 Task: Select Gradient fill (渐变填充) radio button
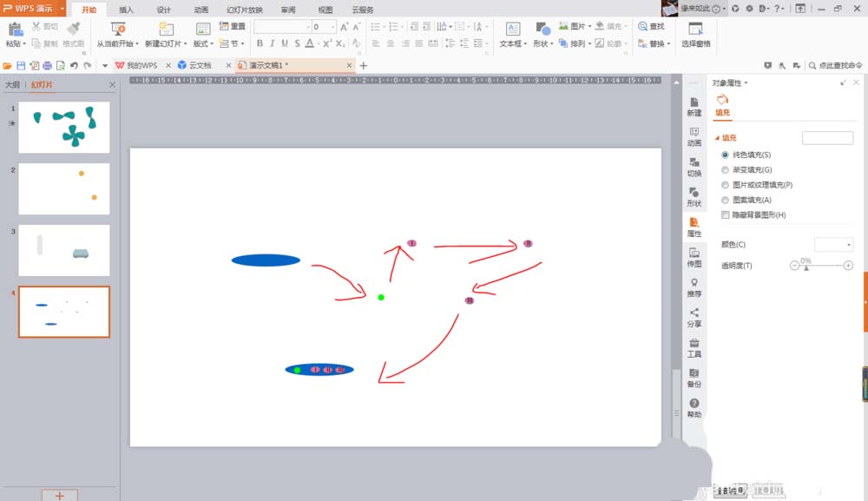[x=725, y=170]
